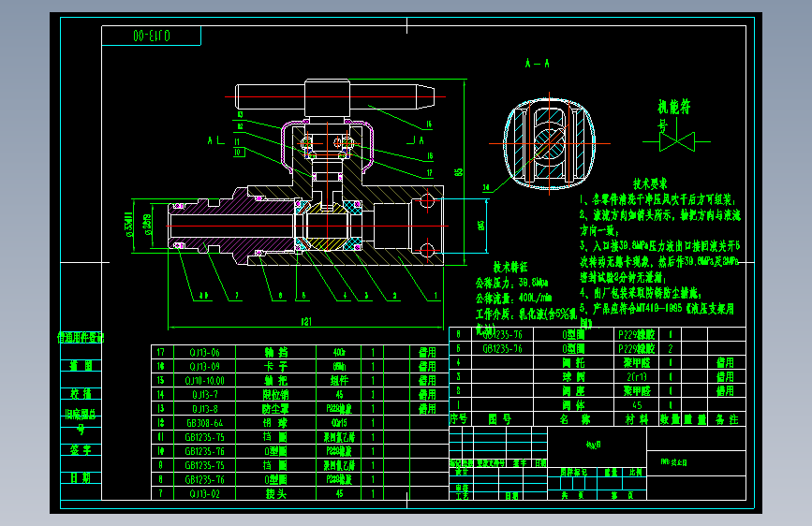Select the QJ13-7 cell in row 14
812x526 pixels.
(204, 395)
